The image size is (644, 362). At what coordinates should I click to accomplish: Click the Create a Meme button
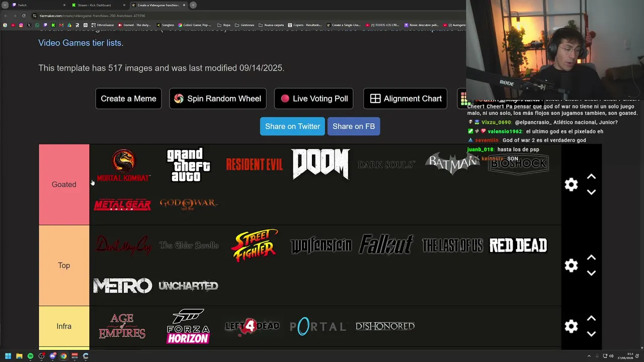(128, 99)
